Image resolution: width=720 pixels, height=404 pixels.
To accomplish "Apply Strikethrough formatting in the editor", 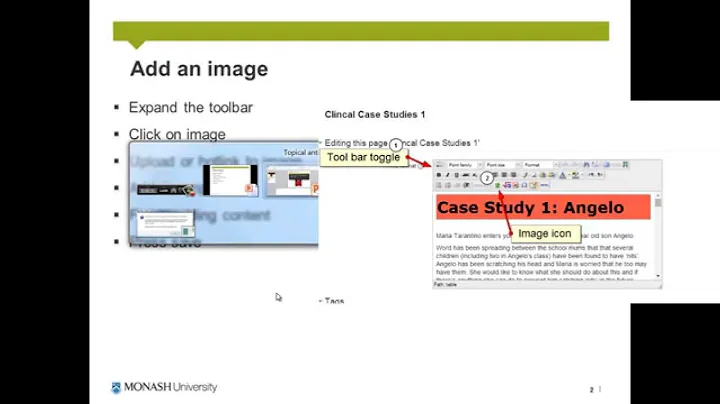I will tap(466, 175).
